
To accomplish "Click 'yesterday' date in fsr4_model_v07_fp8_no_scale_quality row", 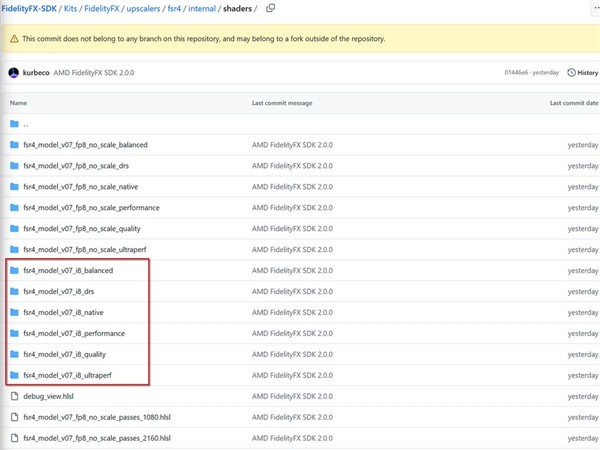I will pos(583,229).
